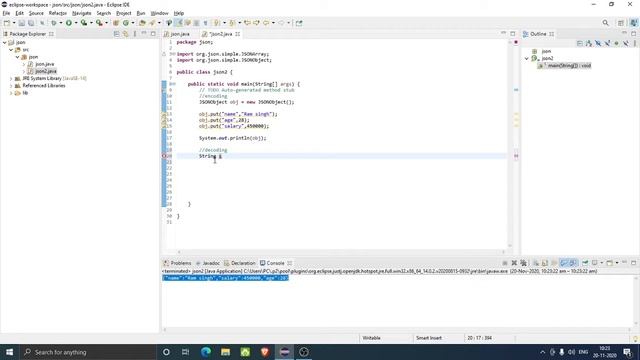Click the Pin Editor icon in toolbar

pos(299,23)
